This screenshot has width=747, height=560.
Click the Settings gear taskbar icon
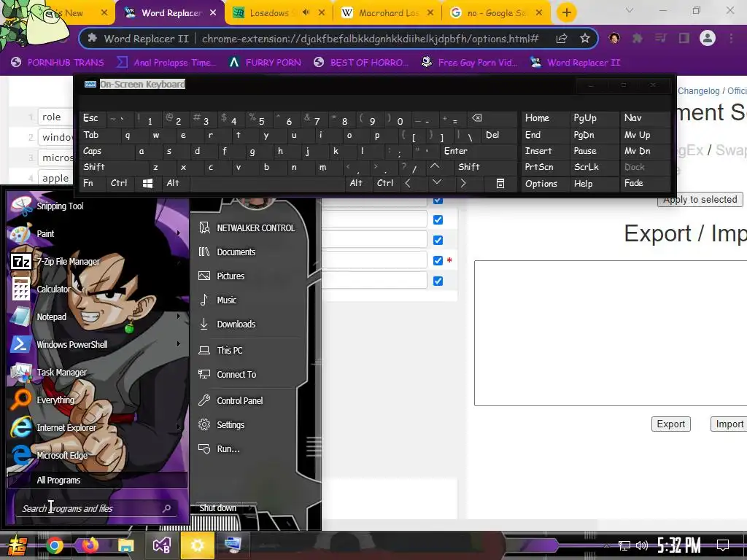click(x=197, y=545)
